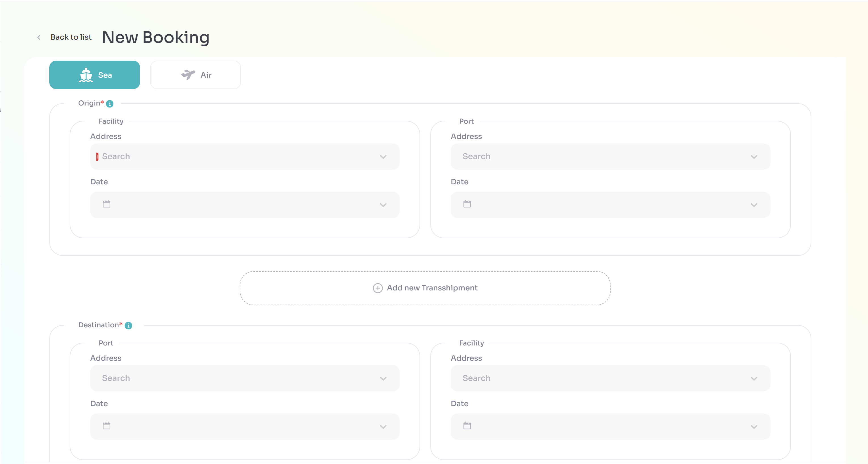Expand Destination Port address dropdown arrow

pyautogui.click(x=383, y=379)
